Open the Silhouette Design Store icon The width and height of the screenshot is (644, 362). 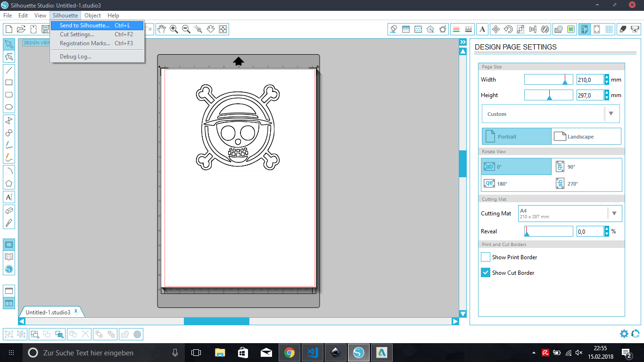pos(9,269)
